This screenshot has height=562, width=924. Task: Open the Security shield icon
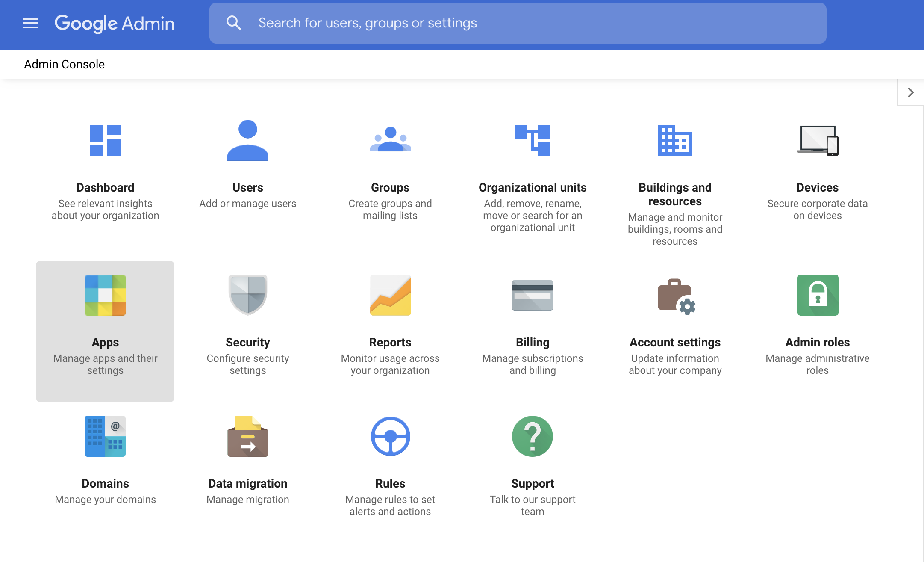248,295
